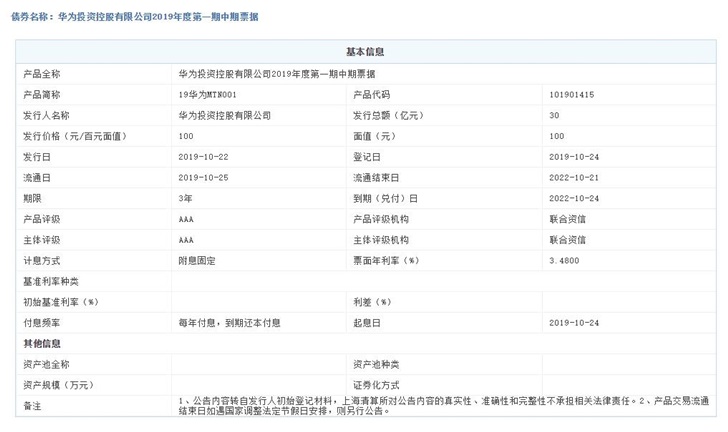This screenshot has height=432, width=728.
Task: Select the face value 100 next to 面值
Action: (557, 136)
